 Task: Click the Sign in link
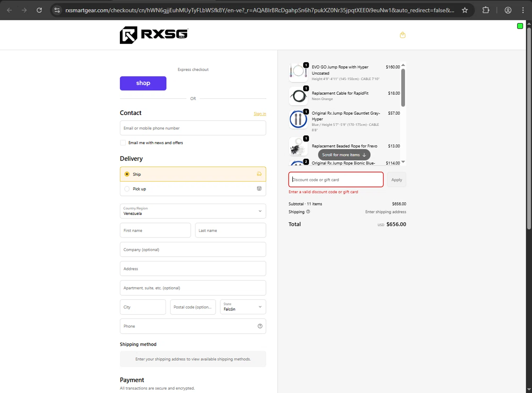point(260,114)
